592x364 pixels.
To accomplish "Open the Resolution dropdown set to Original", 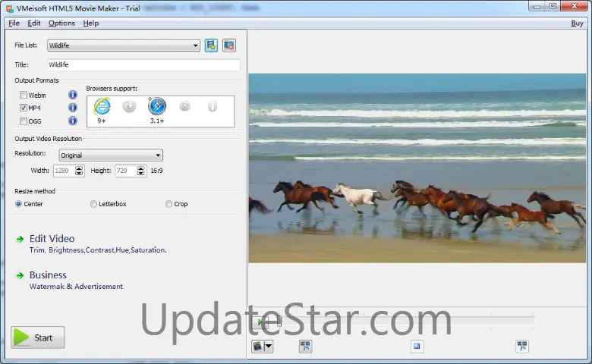I will [111, 155].
